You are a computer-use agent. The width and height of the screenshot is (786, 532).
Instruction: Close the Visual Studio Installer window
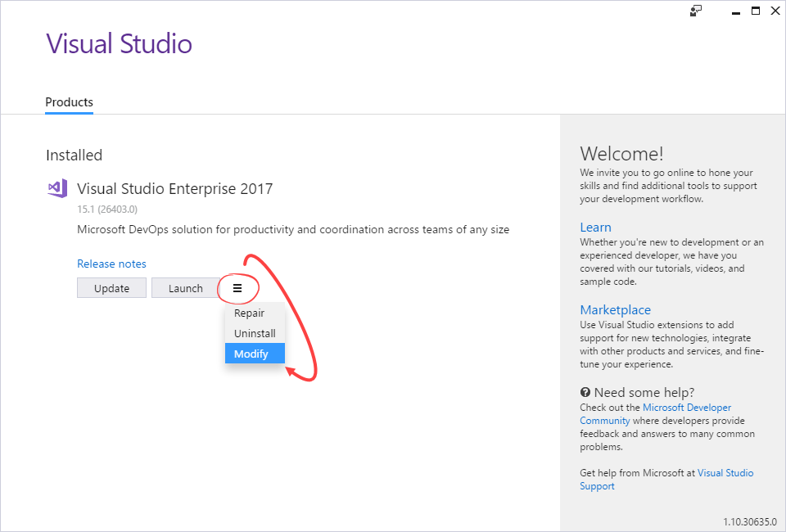(775, 11)
